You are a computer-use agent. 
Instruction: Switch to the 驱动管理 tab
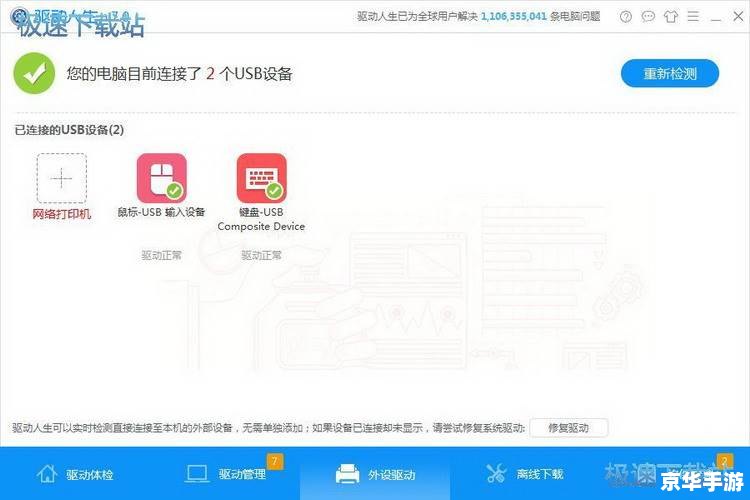click(226, 474)
